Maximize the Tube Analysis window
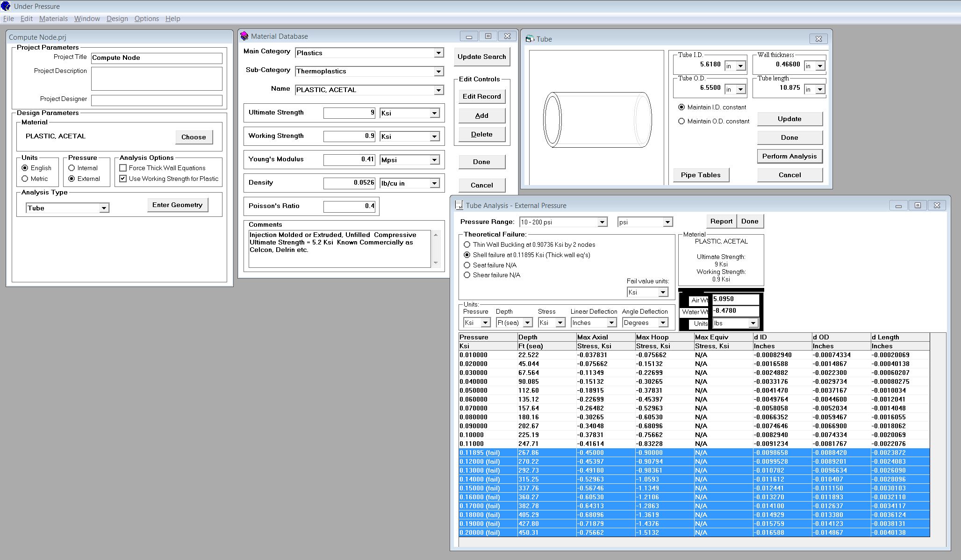This screenshot has height=560, width=961. click(x=918, y=205)
